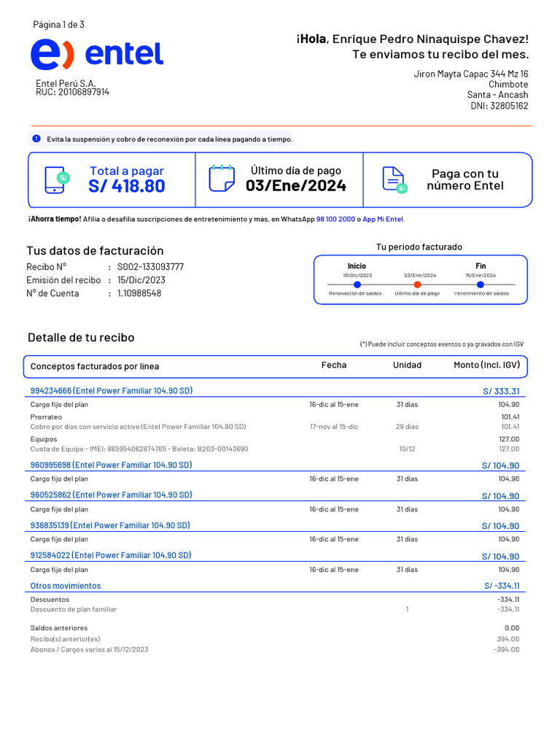Click the Cuota de Equipo IMEI line

coord(139,449)
